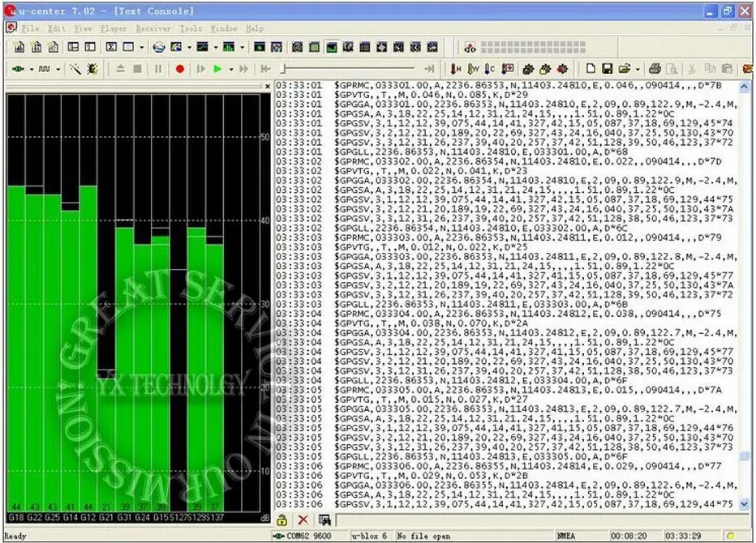Open the Histogram view icon
The height and width of the screenshot is (543, 756).
[x=229, y=47]
